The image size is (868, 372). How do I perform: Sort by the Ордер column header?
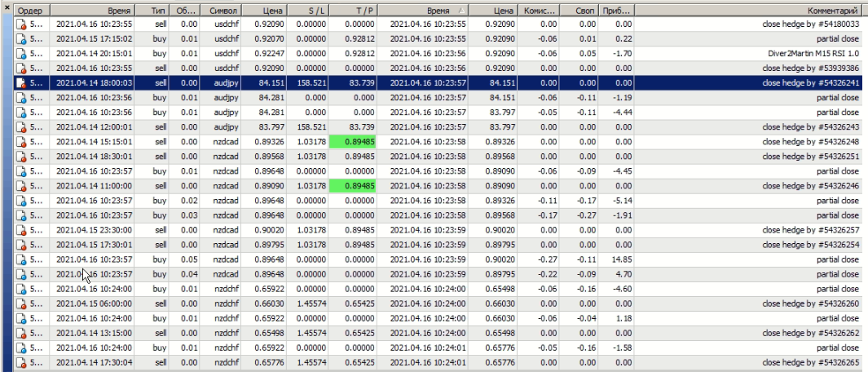32,11
